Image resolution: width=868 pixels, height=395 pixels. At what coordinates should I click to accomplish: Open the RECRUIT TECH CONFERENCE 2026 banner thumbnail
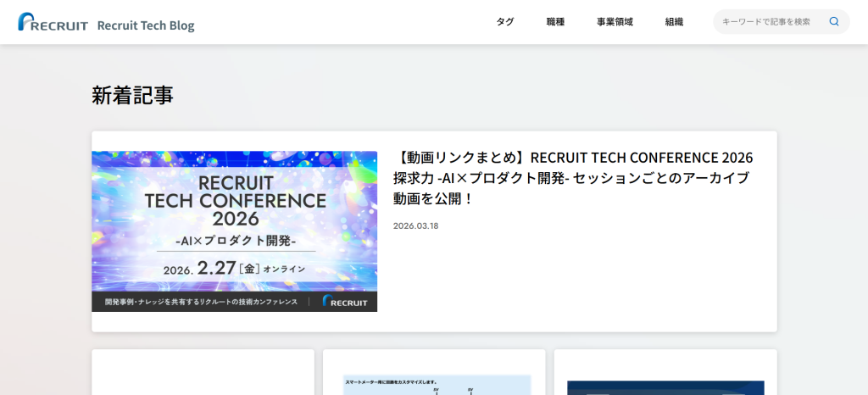click(x=234, y=231)
